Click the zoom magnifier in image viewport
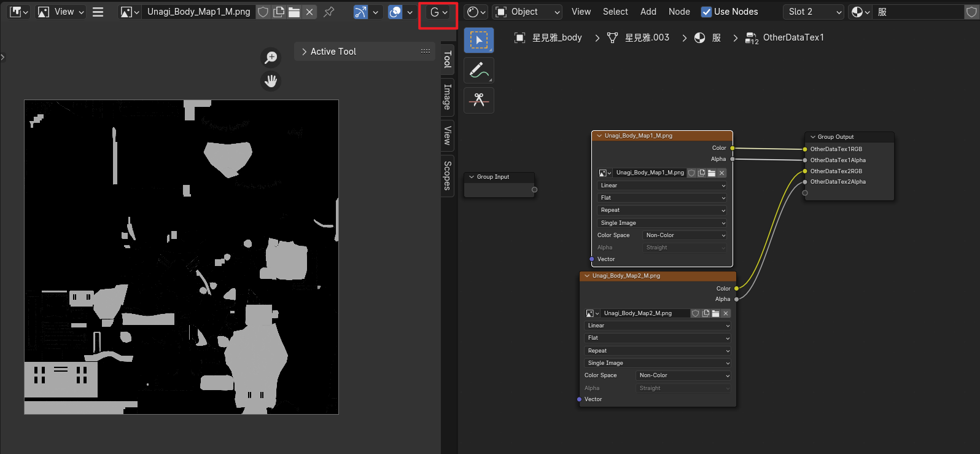 tap(271, 58)
